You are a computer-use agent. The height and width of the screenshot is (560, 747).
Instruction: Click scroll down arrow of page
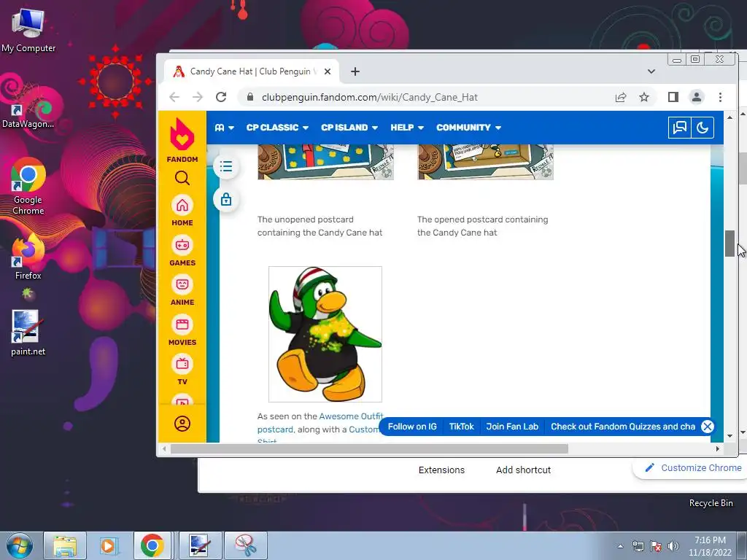729,436
